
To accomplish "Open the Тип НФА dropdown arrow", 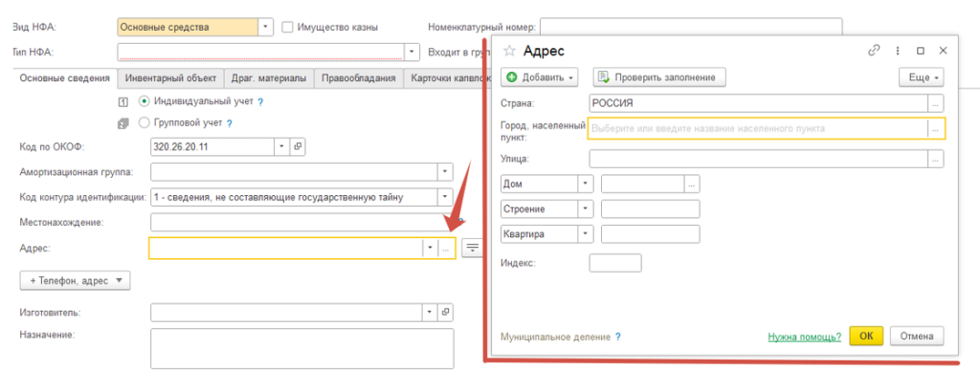I will (x=412, y=52).
